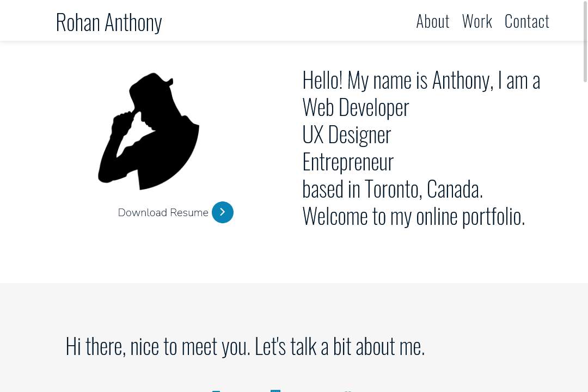
Task: Click the Entrepreneur text line
Action: point(348,162)
